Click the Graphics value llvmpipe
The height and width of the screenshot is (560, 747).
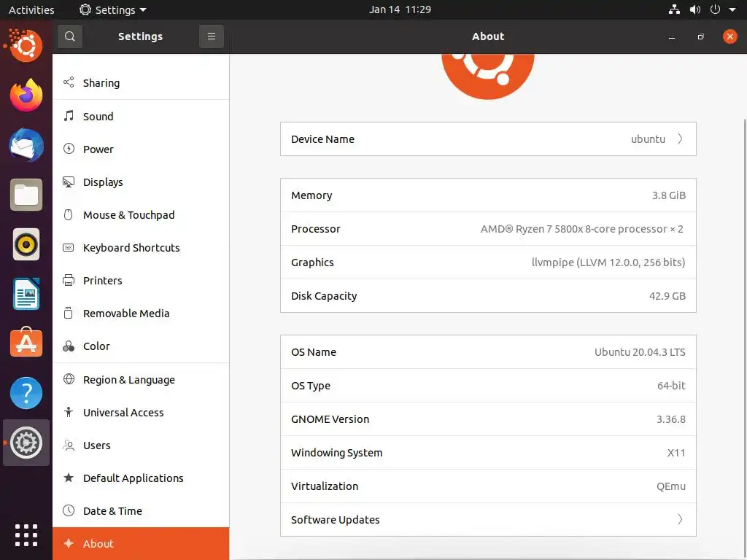point(608,262)
